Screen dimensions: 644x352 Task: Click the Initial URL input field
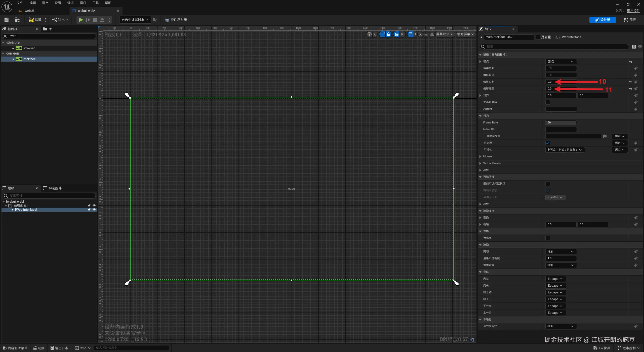[x=561, y=129]
